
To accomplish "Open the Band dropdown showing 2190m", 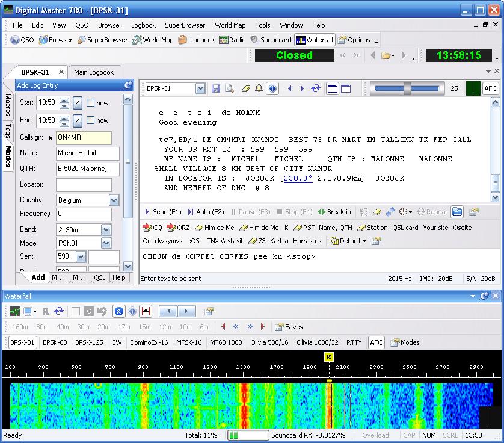I will [x=106, y=229].
